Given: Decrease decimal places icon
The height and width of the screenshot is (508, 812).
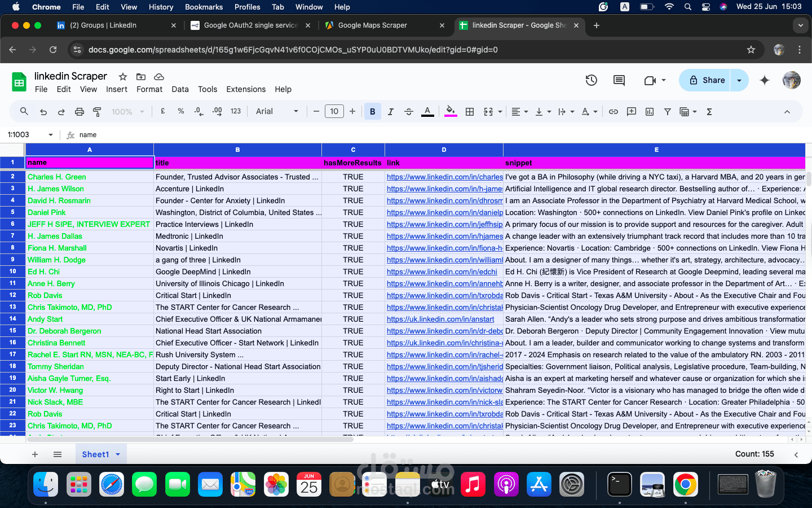Looking at the screenshot, I should click(198, 111).
